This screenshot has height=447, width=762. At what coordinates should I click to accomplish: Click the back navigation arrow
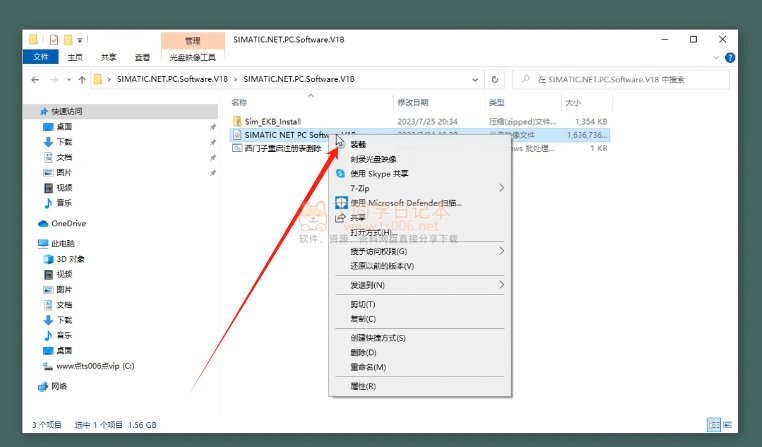35,80
